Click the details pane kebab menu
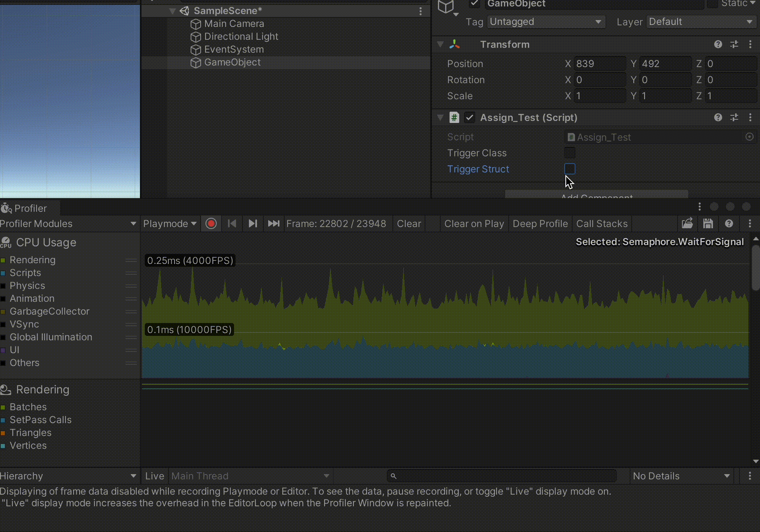The image size is (760, 532). tap(750, 476)
